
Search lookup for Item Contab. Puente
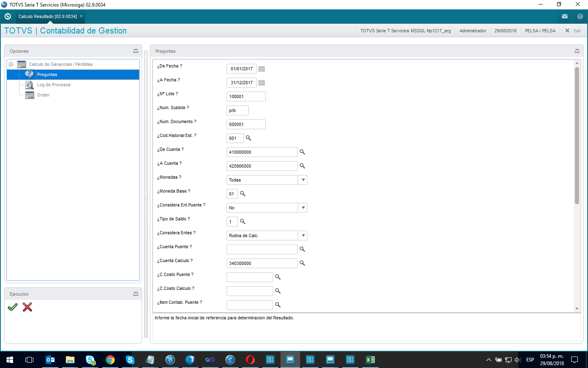tap(278, 305)
